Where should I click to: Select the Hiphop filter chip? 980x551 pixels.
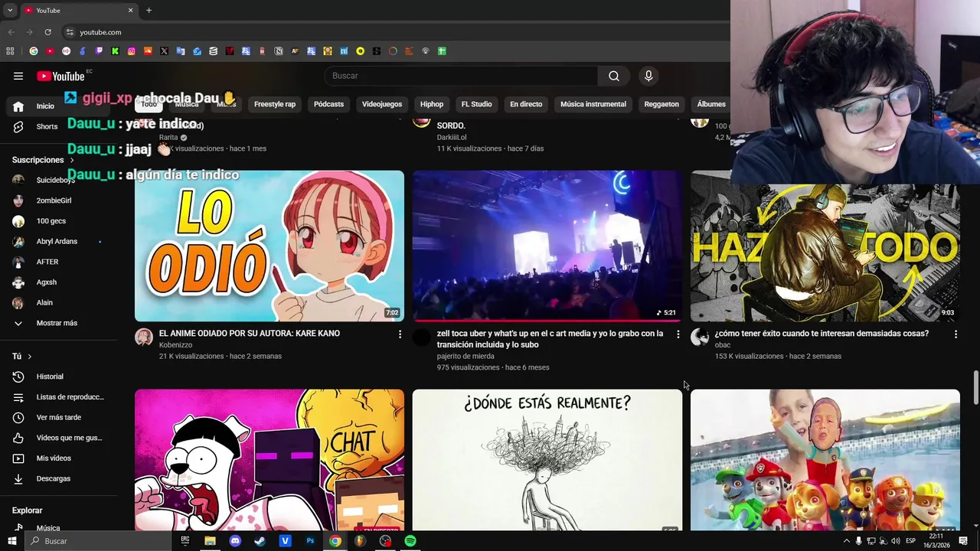coord(432,104)
